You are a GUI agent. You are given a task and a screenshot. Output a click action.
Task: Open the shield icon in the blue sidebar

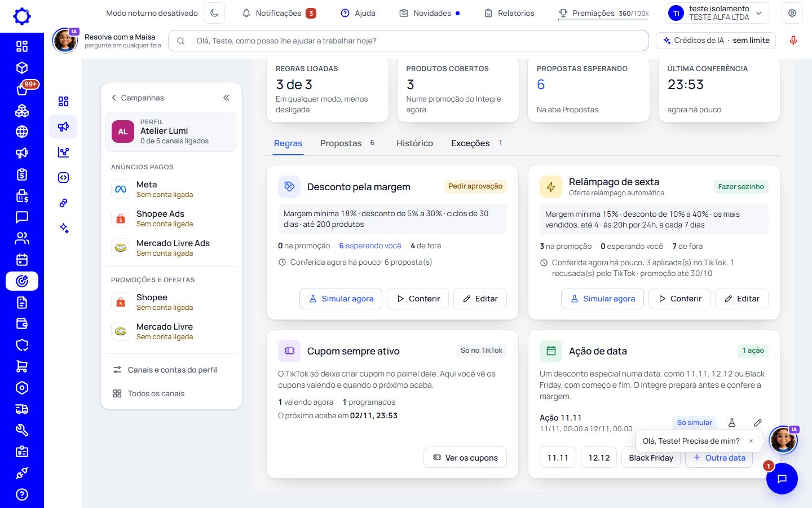[22, 345]
